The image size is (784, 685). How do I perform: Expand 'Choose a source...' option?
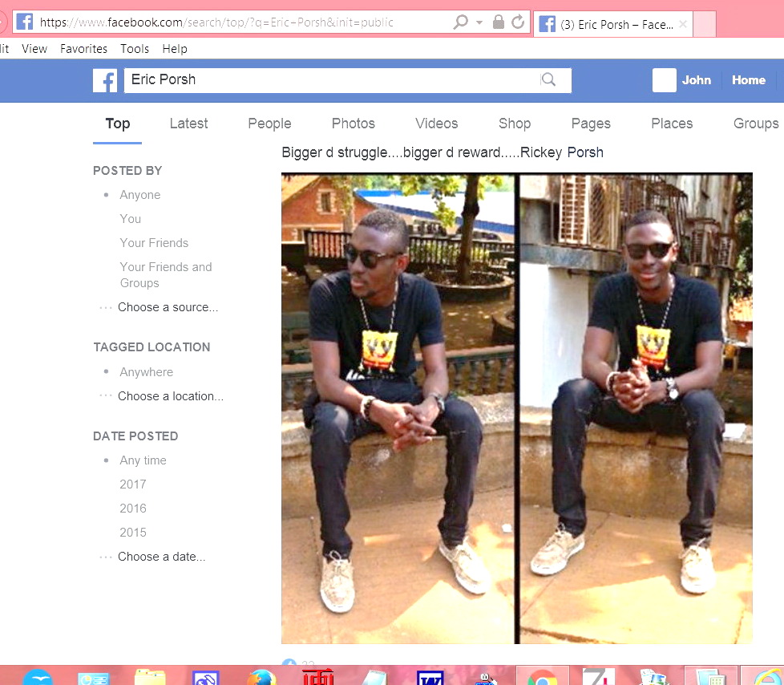168,307
